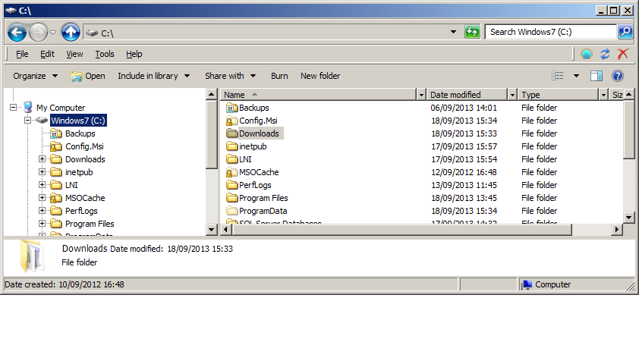Click the orange shell toolbar icon
This screenshot has height=364, width=639.
587,54
